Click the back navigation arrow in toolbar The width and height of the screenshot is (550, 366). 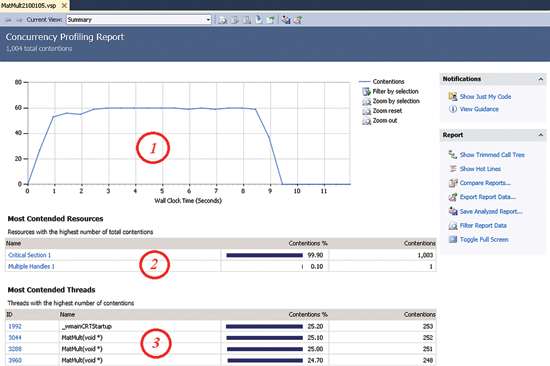(x=8, y=20)
